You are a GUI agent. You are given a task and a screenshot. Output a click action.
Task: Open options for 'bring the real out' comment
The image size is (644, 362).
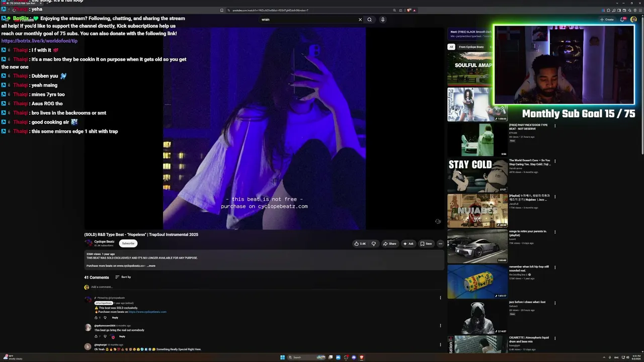tap(440, 326)
